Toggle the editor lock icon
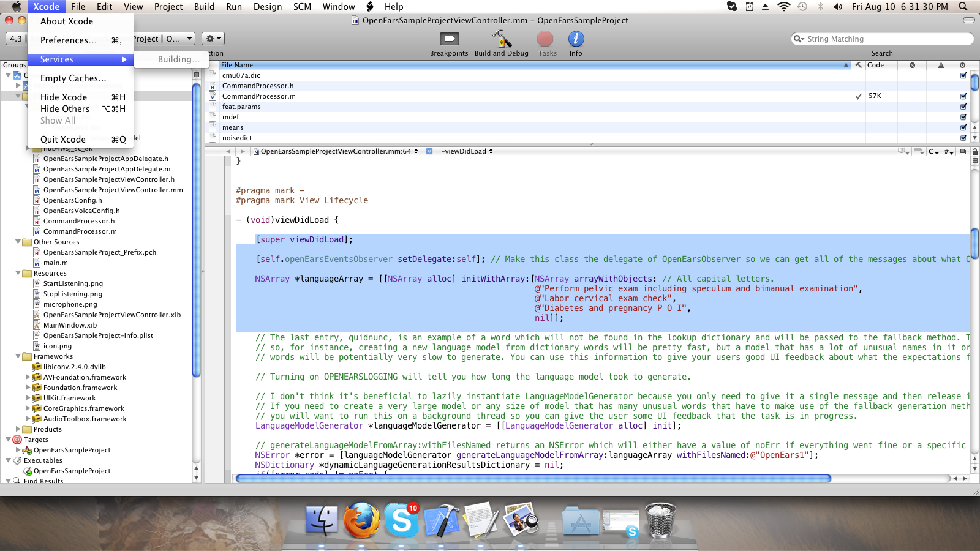The image size is (980, 551). (974, 151)
